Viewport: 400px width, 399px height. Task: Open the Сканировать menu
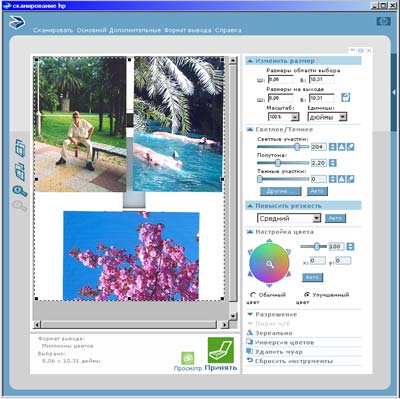[53, 30]
